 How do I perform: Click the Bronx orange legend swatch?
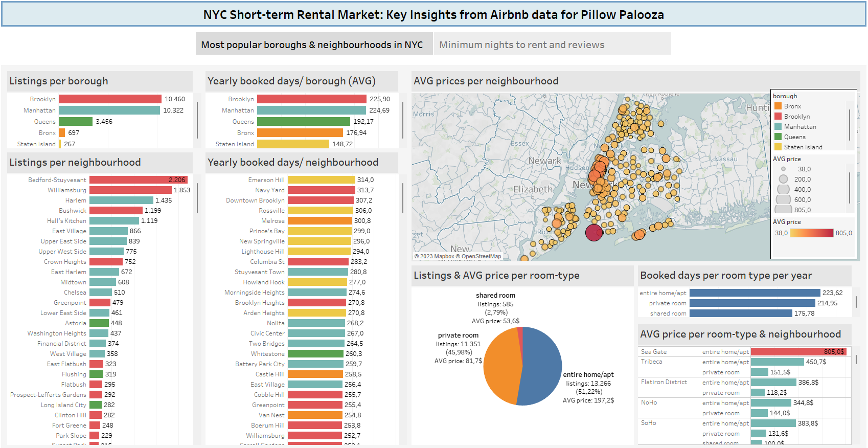tap(778, 106)
